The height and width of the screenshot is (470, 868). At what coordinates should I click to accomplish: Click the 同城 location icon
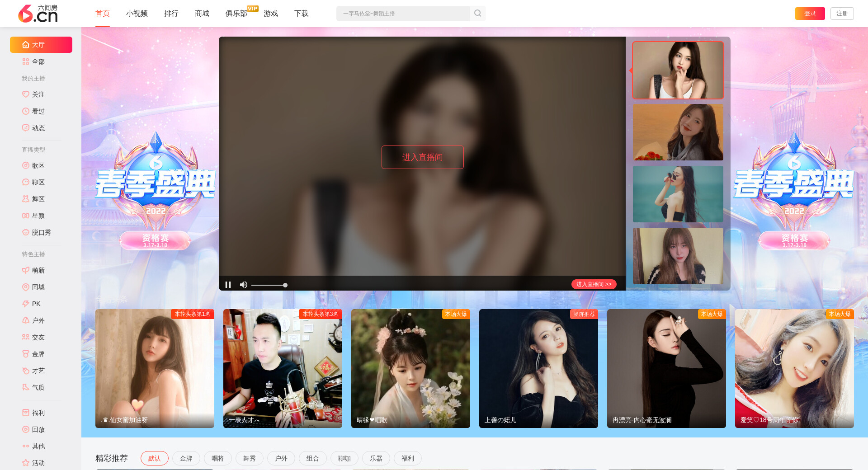(26, 287)
